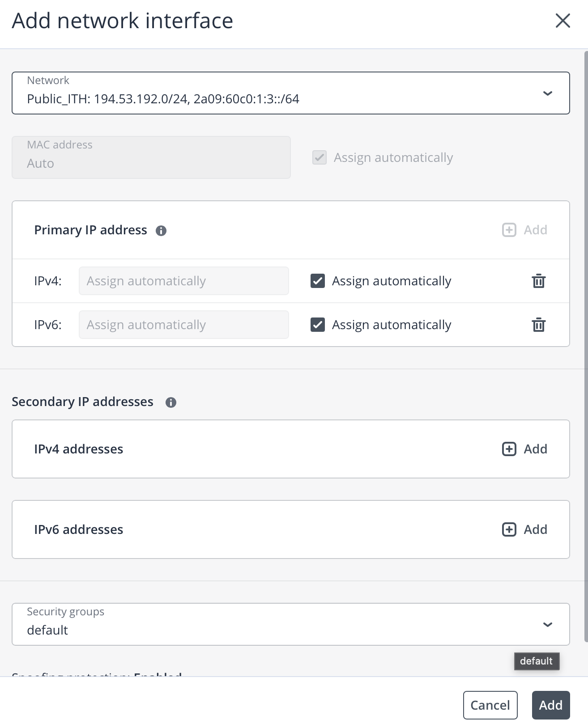This screenshot has height=728, width=588.
Task: Show Secondary IP addresses info tooltip
Action: point(171,402)
